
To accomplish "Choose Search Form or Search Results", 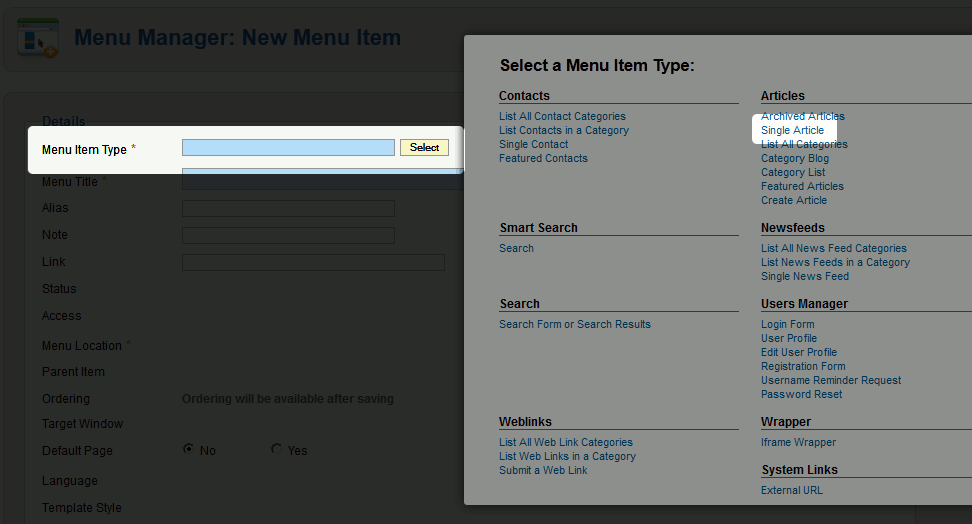I will [x=575, y=324].
